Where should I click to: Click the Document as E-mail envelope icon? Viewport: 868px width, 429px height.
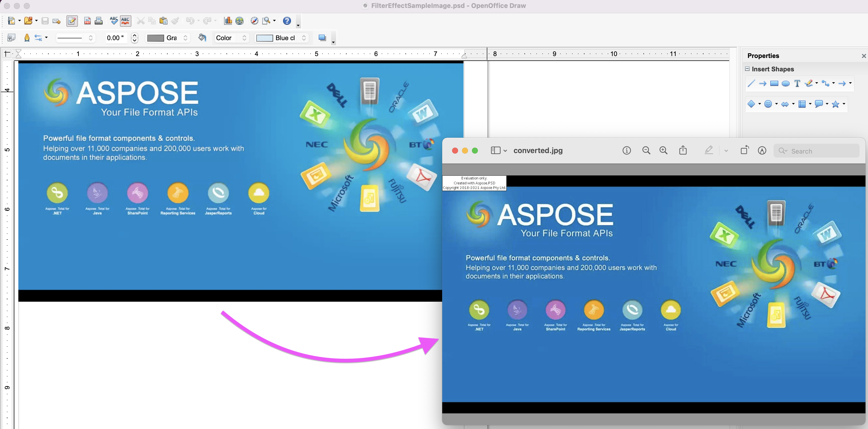(57, 21)
